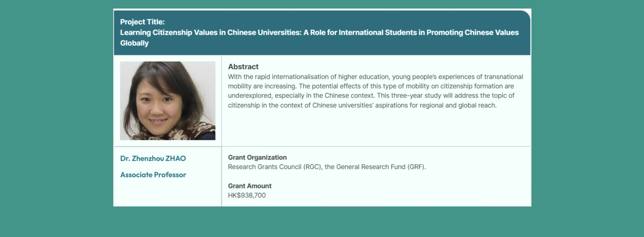644x237 pixels.
Task: Click the word Globally in project title
Action: (x=134, y=43)
